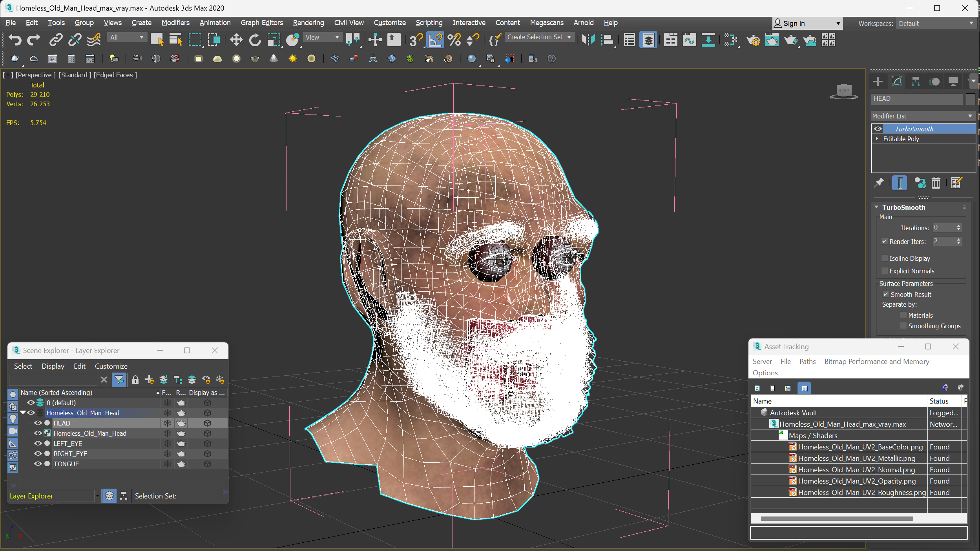Enable Explicit Normals checkbox
The image size is (980, 551).
pos(885,271)
